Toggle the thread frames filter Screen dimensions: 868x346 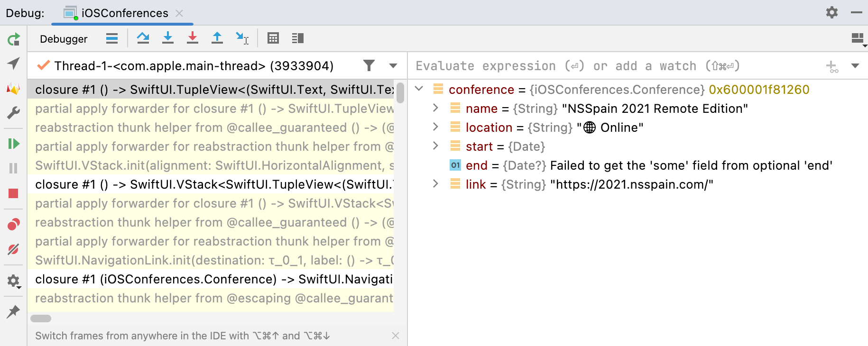pos(369,65)
